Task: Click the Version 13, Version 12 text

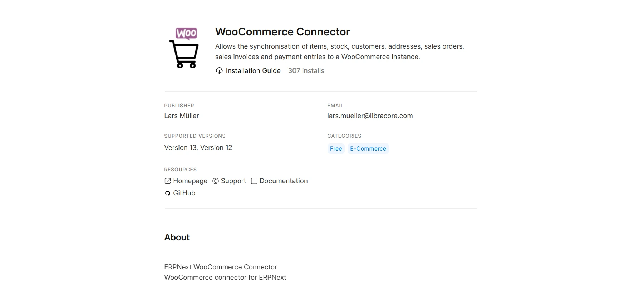Action: [x=198, y=148]
